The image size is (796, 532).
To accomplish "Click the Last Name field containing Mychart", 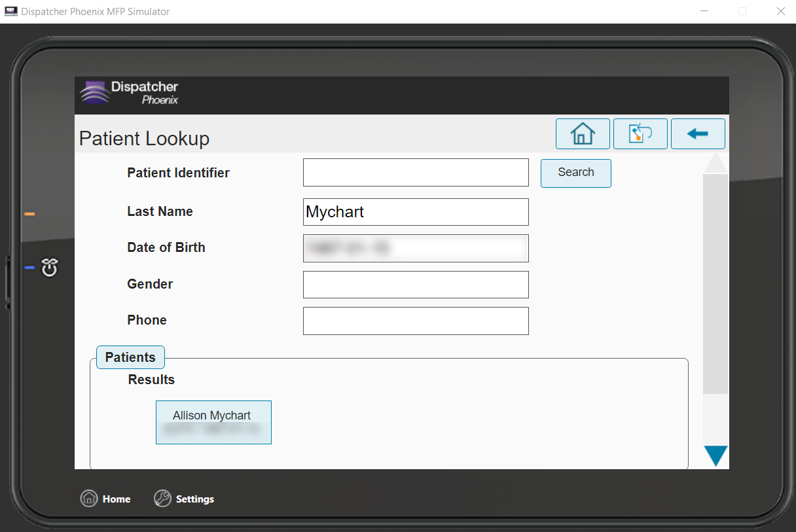I will 416,212.
